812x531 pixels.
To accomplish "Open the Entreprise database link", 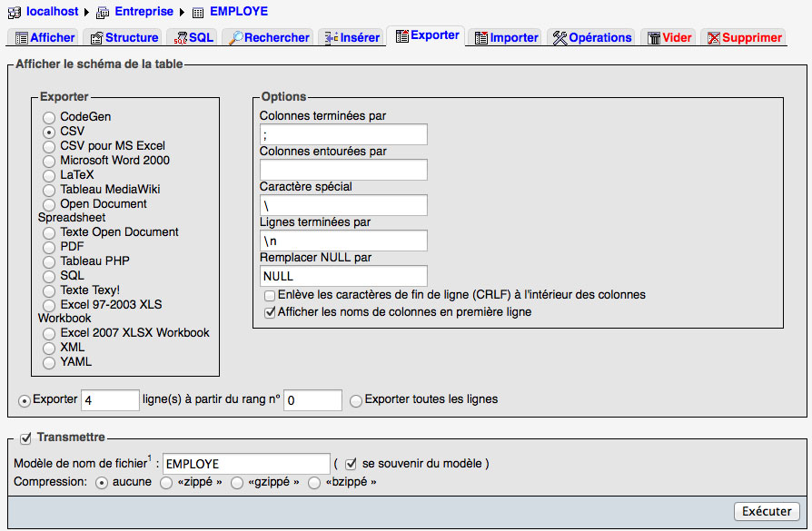I will click(144, 11).
